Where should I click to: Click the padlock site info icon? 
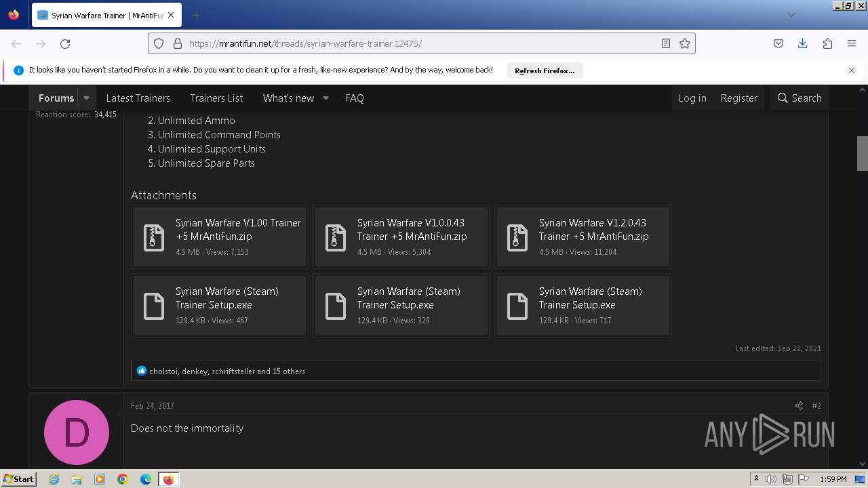click(x=178, y=43)
